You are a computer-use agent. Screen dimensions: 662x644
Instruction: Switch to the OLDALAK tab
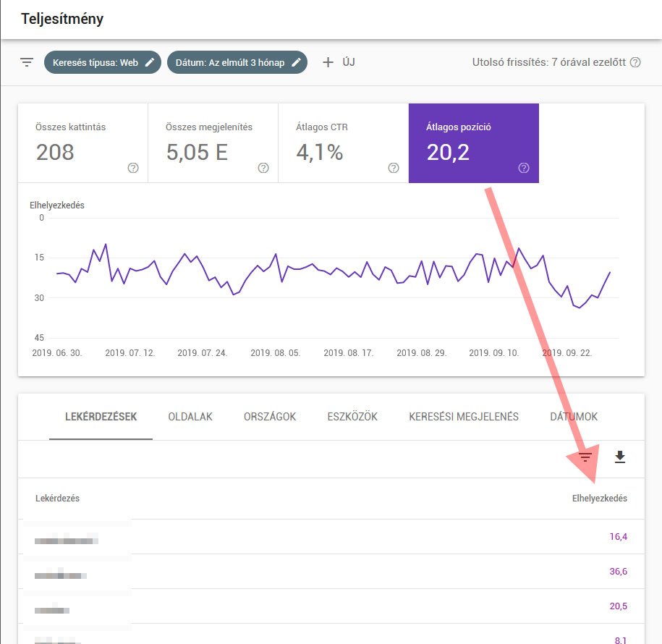point(191,417)
